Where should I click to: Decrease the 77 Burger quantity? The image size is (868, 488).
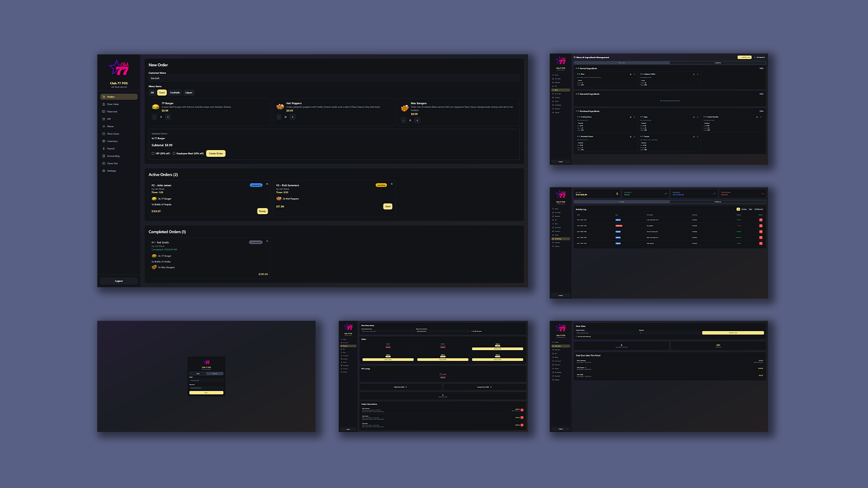tap(154, 117)
